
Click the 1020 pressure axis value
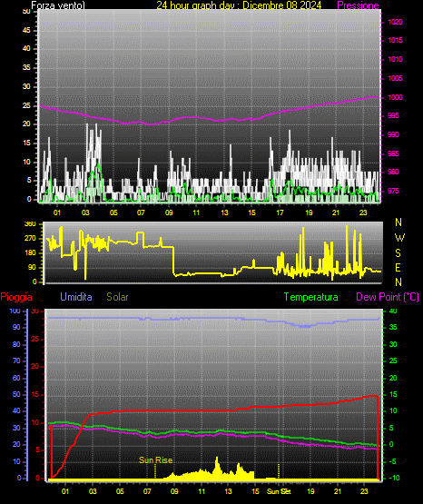pyautogui.click(x=395, y=22)
